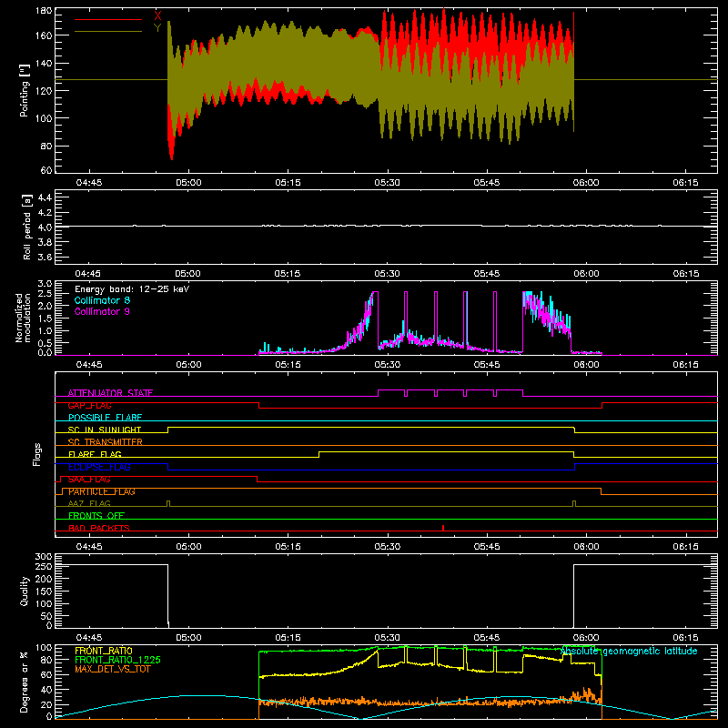This screenshot has width=728, height=728.
Task: Click the second AAZ_FLAG pulse near 05:58
Action: [574, 504]
